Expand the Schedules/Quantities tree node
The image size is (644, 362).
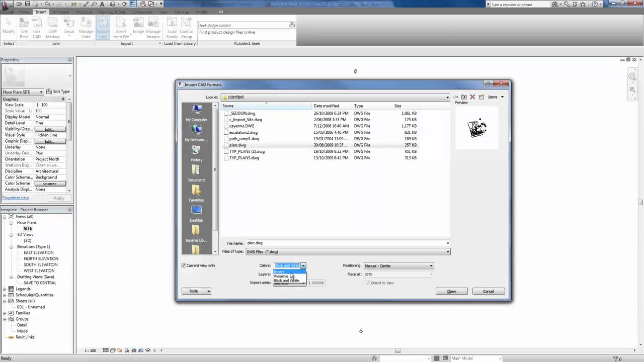point(5,295)
